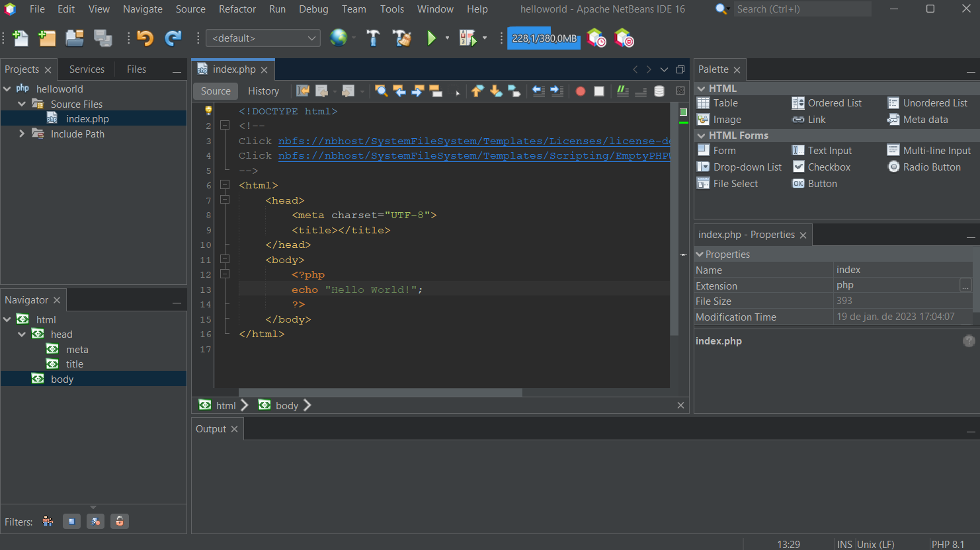This screenshot has height=550, width=980.
Task: Click the database icon in editor toolbar
Action: [659, 91]
